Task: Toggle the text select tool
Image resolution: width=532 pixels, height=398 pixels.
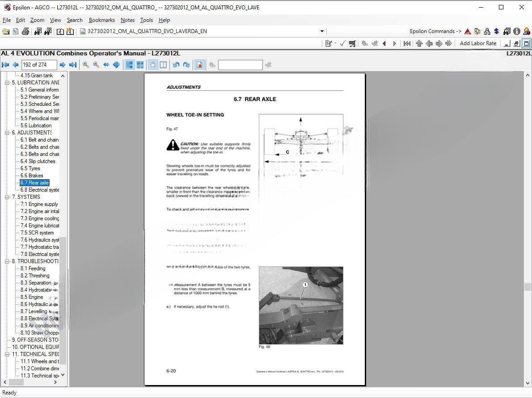Action: 163,65
